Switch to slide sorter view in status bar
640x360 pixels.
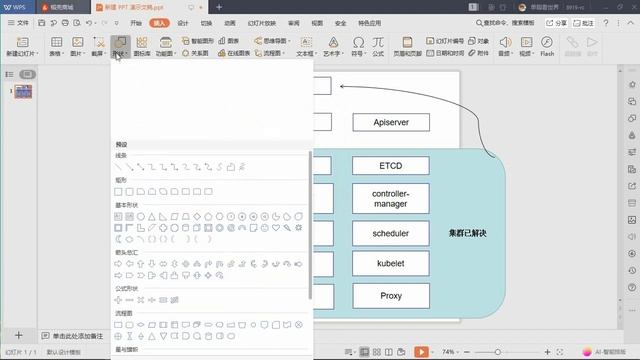pyautogui.click(x=377, y=352)
